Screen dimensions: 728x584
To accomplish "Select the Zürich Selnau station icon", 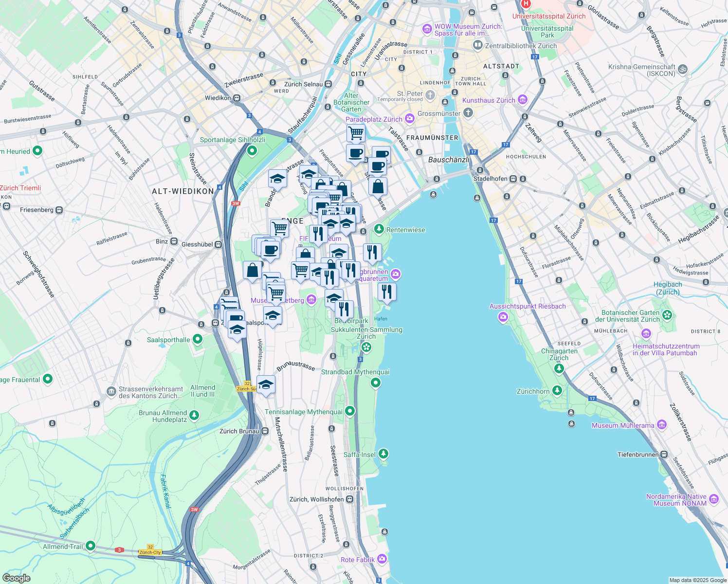I will click(328, 84).
